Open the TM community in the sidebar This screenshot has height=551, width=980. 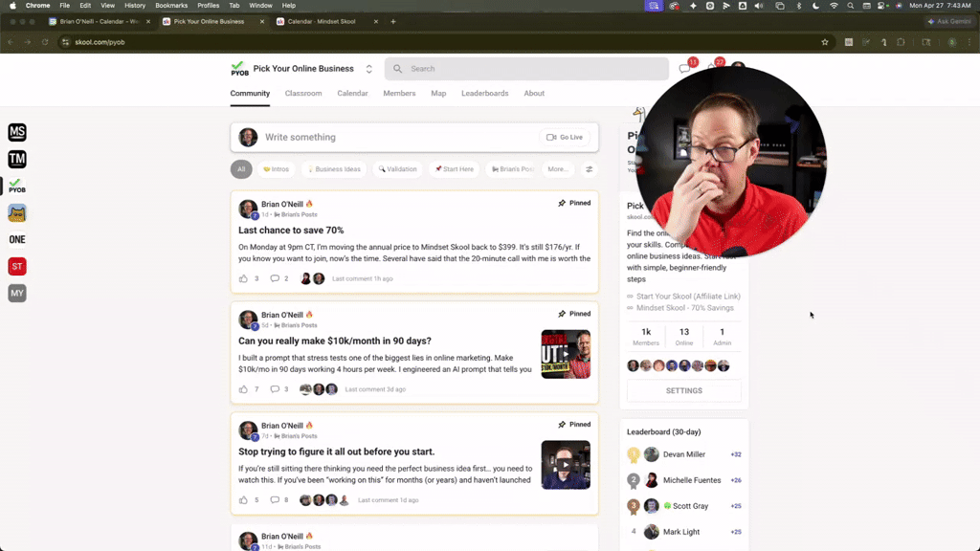coord(17,159)
